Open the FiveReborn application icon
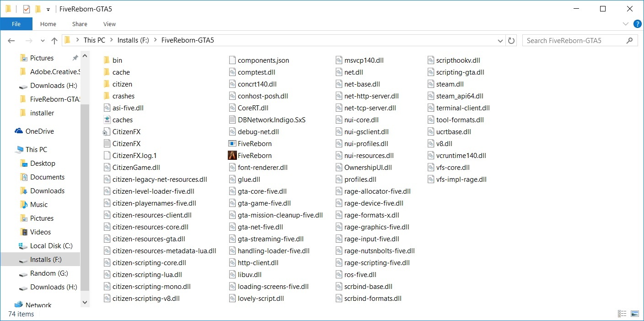Viewport: 644px width, 321px height. tap(232, 155)
